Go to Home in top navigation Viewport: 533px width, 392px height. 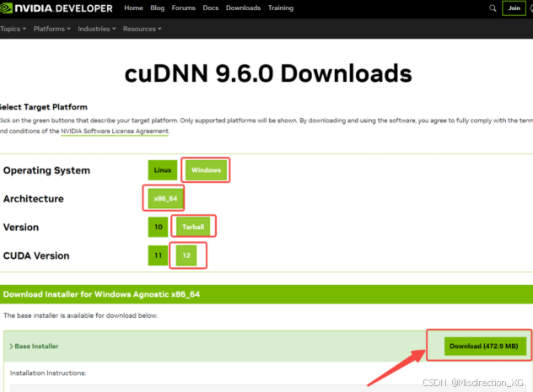tap(133, 8)
